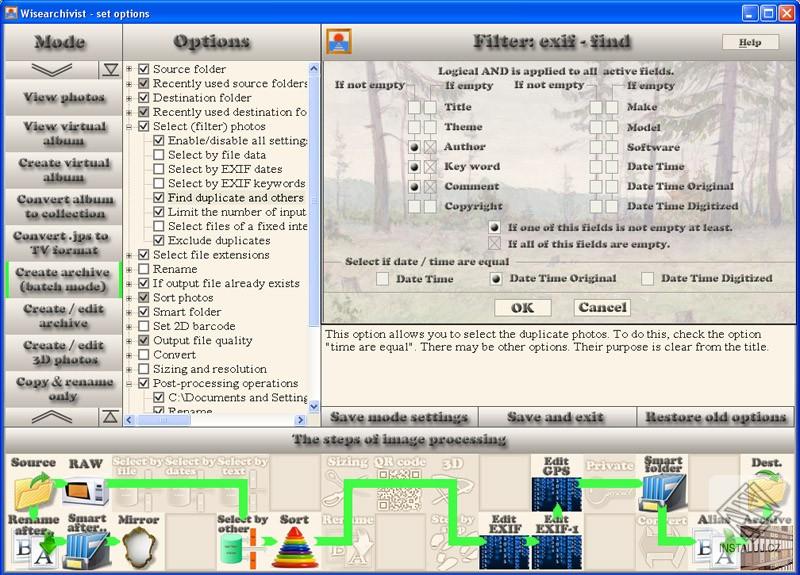The image size is (800, 575).
Task: Tick the Title 'If not empty' box
Action: pyautogui.click(x=414, y=107)
